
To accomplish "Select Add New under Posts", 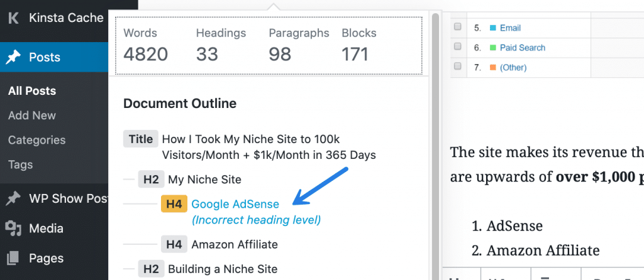I will [x=32, y=116].
